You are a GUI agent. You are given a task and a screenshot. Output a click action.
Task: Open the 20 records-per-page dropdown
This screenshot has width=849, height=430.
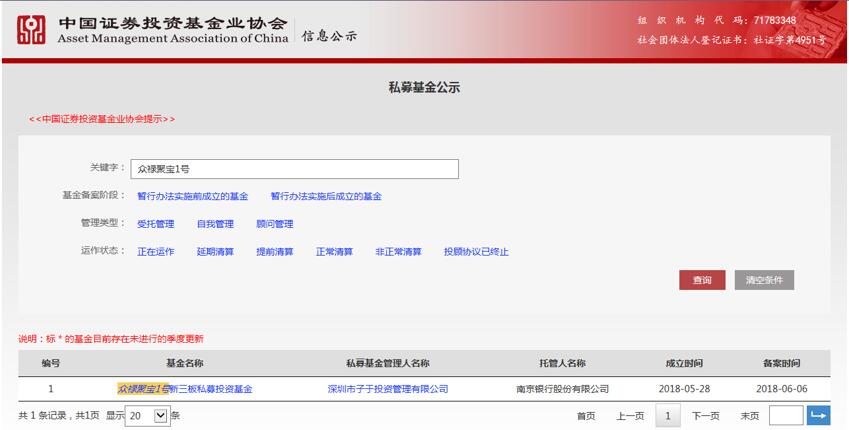[148, 416]
